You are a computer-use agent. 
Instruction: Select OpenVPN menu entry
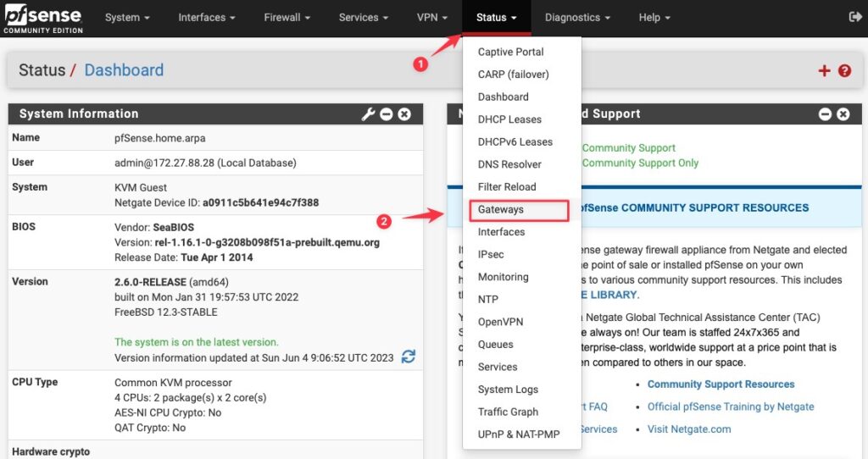click(x=522, y=322)
